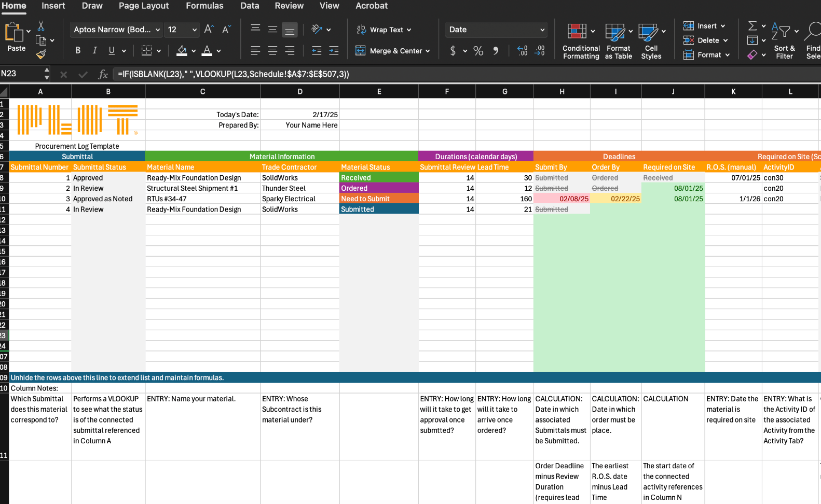Click the Percent Style icon
Viewport: 821px width, 504px height.
coord(478,51)
